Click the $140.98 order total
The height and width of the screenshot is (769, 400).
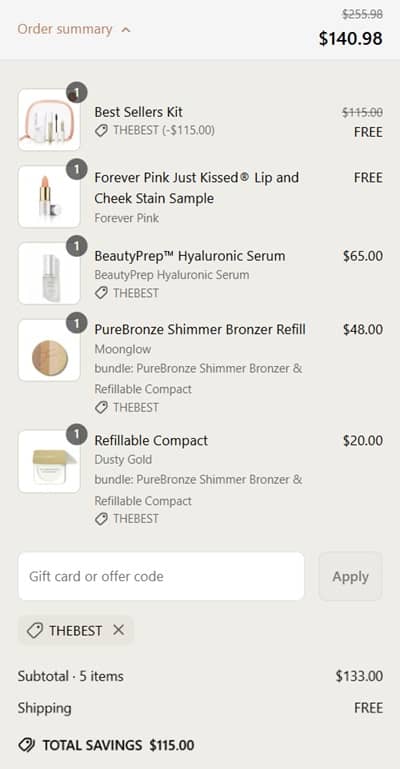[350, 38]
